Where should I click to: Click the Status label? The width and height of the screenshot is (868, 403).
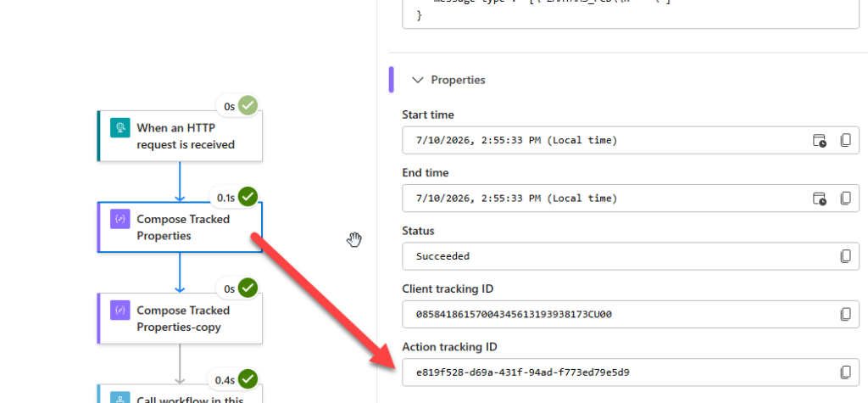418,231
